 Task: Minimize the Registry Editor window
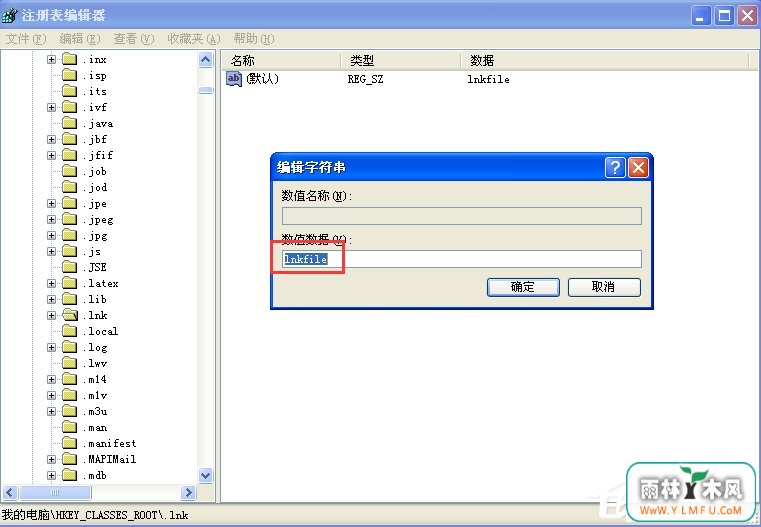(701, 16)
